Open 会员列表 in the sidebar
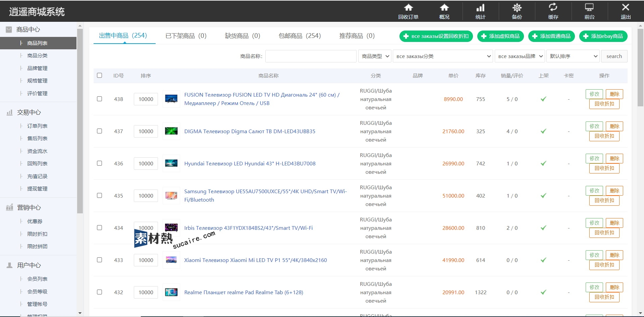 37,279
